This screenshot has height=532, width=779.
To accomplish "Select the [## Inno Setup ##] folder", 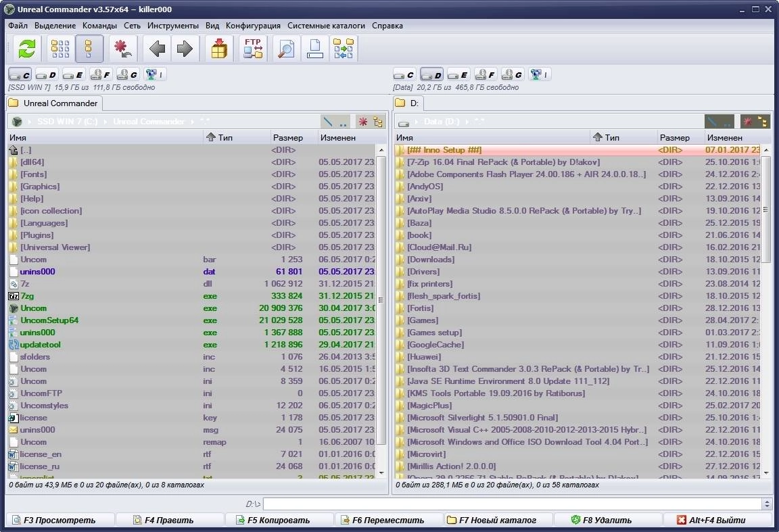I will click(577, 150).
